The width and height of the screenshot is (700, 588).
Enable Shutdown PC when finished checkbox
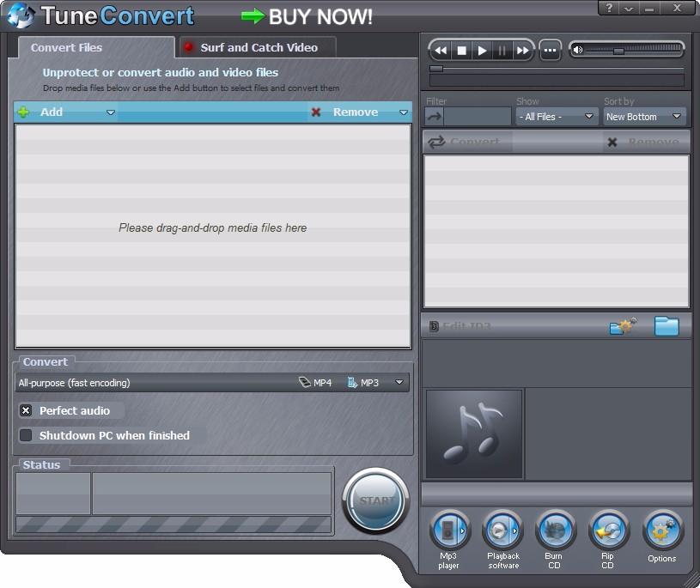pos(26,435)
